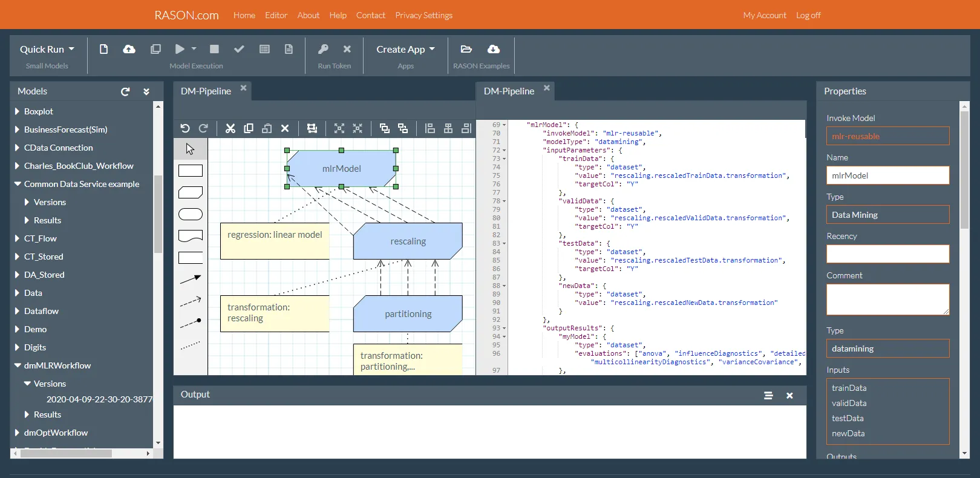Delete the selected diagram shape

(x=285, y=128)
